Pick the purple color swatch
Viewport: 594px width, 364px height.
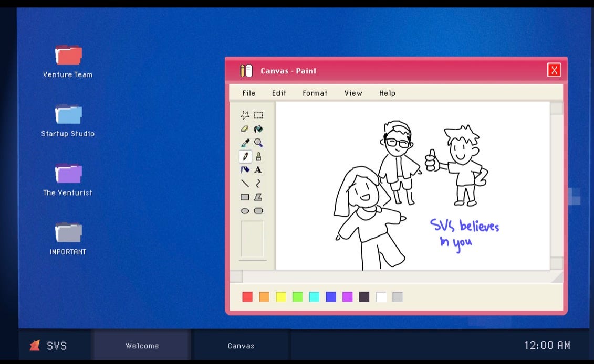click(x=347, y=297)
